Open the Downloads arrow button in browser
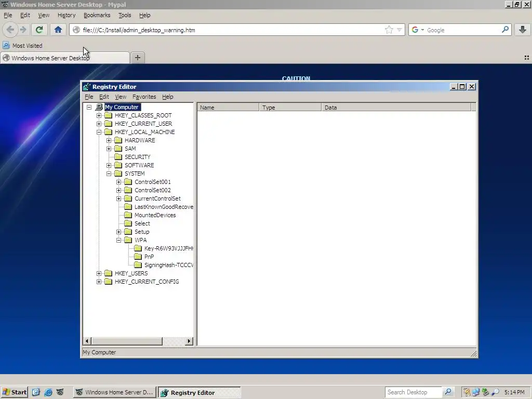This screenshot has height=399, width=532. pos(523,30)
